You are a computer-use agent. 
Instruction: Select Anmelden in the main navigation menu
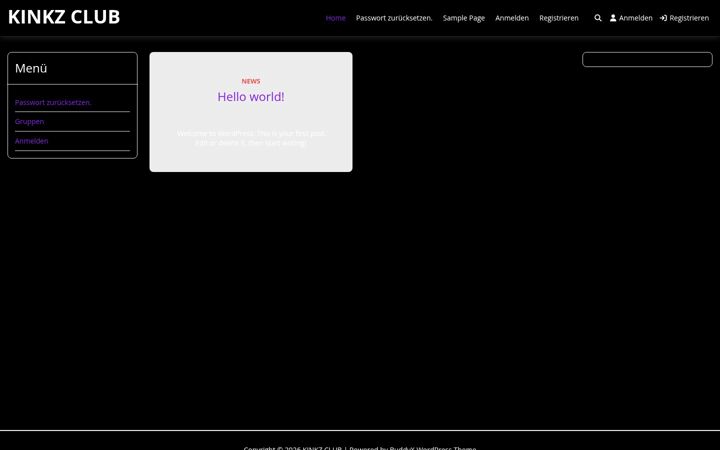click(512, 18)
